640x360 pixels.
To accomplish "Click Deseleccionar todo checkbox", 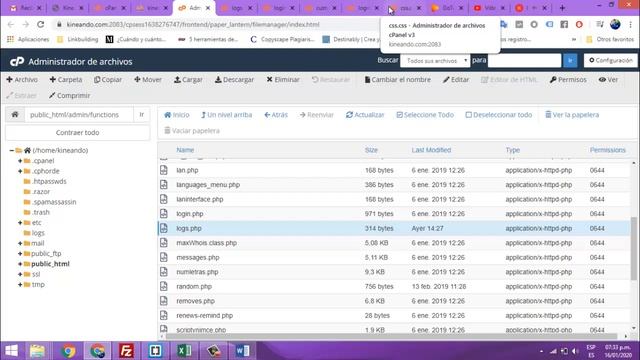I will (499, 115).
